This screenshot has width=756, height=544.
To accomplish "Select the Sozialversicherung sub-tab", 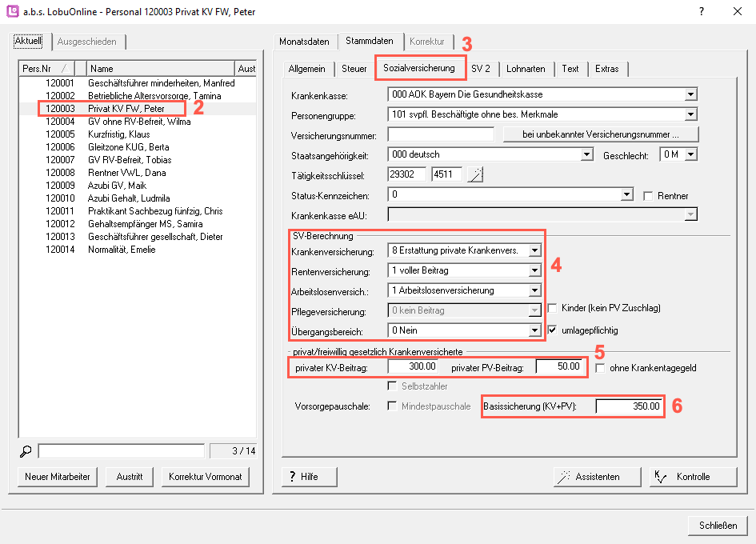I will coord(419,67).
